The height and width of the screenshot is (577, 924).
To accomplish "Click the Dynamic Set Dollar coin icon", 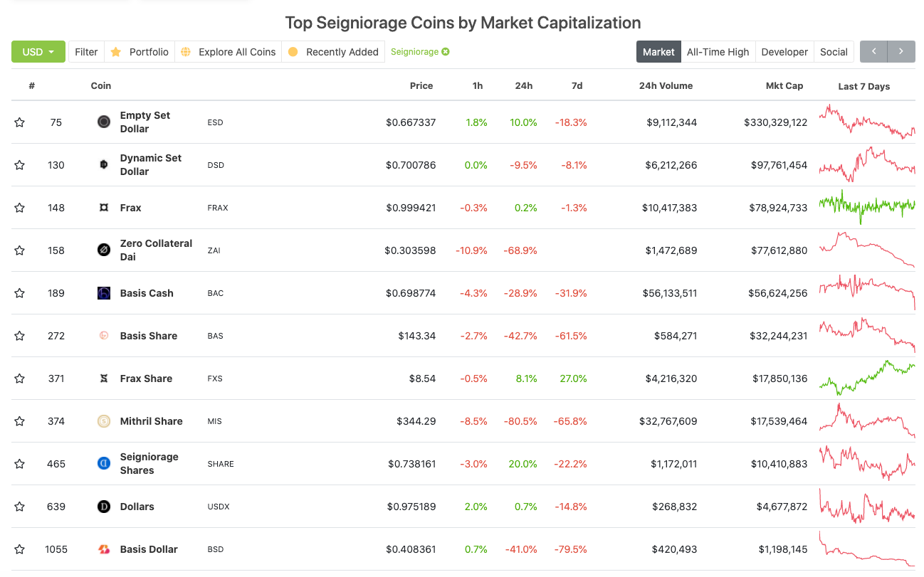I will click(x=104, y=164).
